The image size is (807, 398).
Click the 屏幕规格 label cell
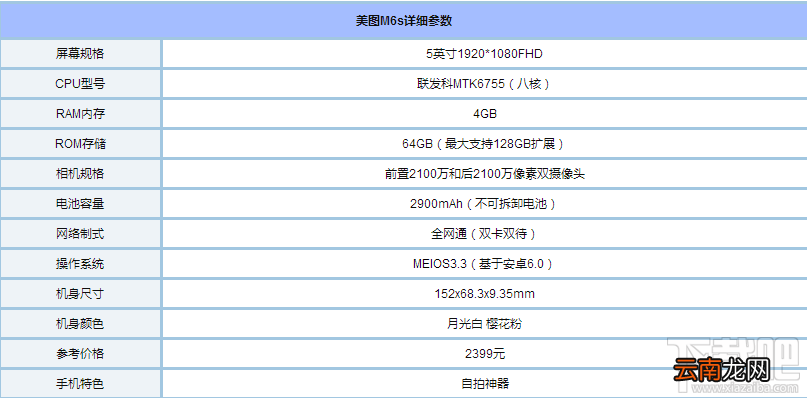(80, 54)
